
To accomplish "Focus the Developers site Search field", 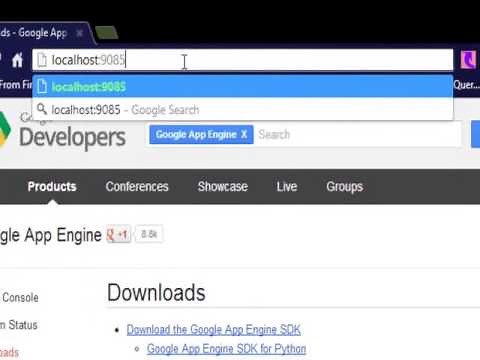I will 358,134.
